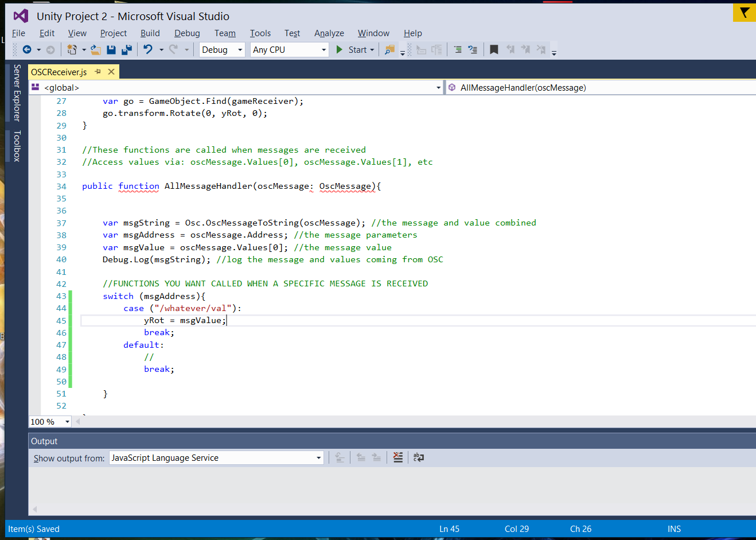Click the Navigate Backward arrow icon

point(26,50)
